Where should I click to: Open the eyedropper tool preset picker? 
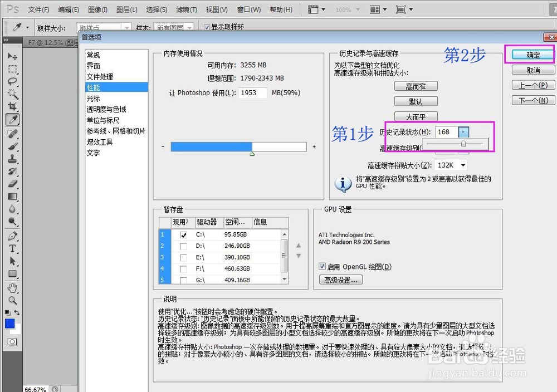[27, 27]
